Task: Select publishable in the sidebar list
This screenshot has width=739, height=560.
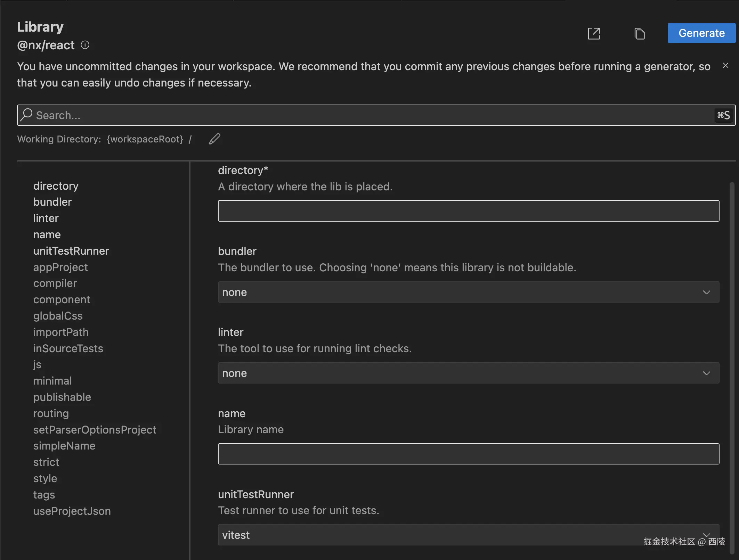Action: [x=62, y=397]
